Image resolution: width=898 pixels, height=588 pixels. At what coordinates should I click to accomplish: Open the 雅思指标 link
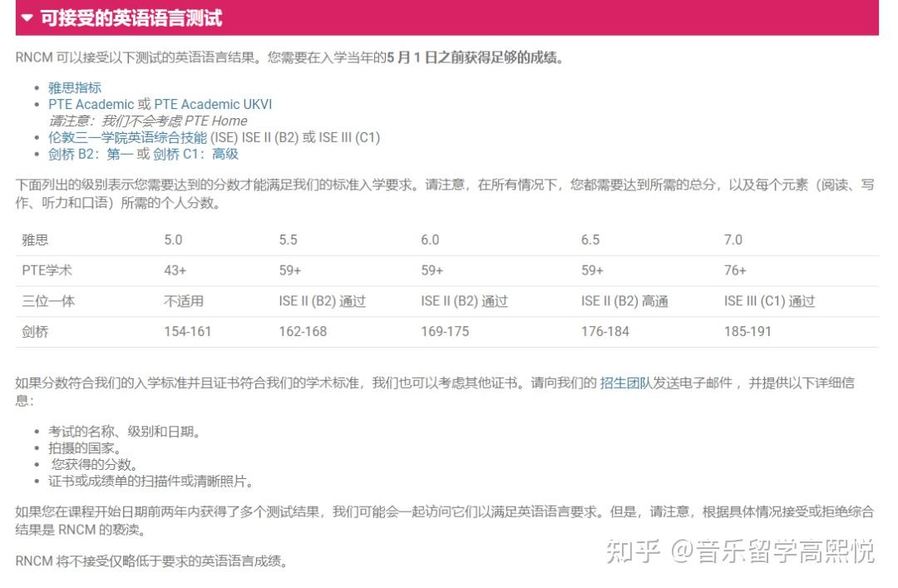75,87
